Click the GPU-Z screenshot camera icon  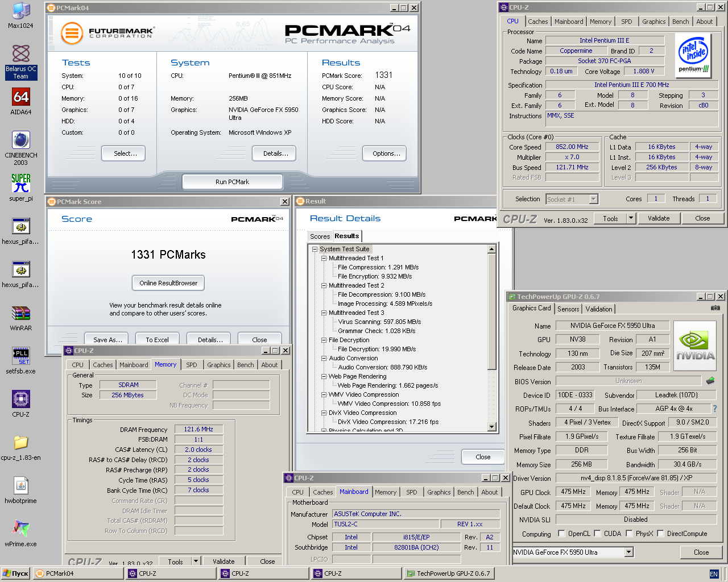tap(715, 307)
